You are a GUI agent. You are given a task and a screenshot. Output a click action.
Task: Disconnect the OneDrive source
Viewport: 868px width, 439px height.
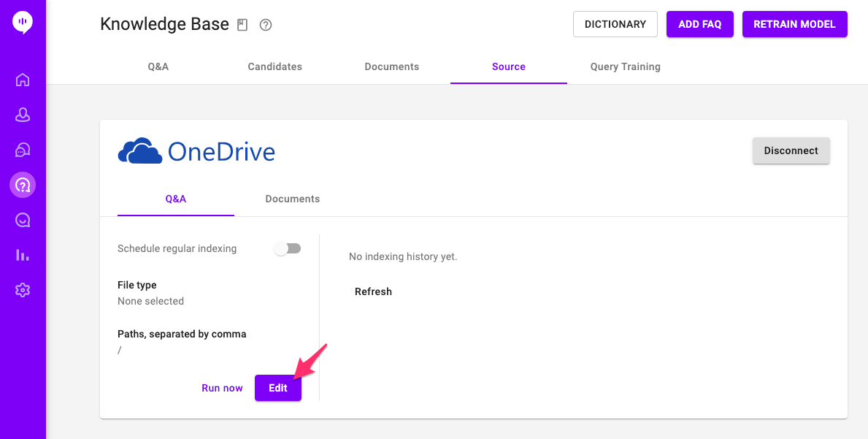click(791, 150)
